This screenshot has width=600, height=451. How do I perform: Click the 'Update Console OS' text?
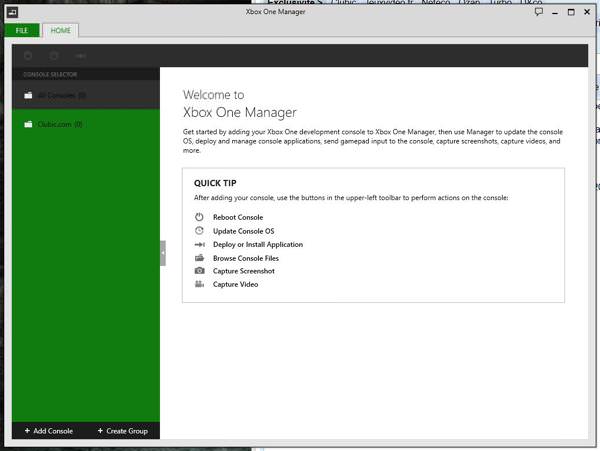(x=243, y=231)
